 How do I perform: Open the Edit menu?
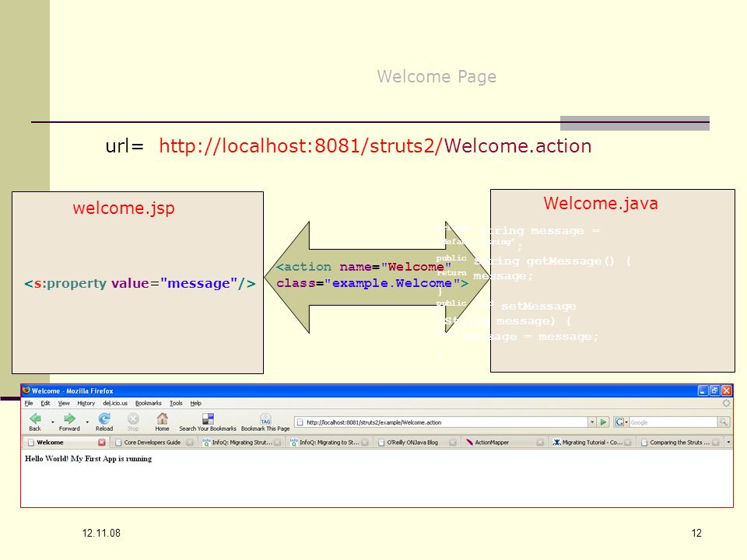click(x=45, y=403)
